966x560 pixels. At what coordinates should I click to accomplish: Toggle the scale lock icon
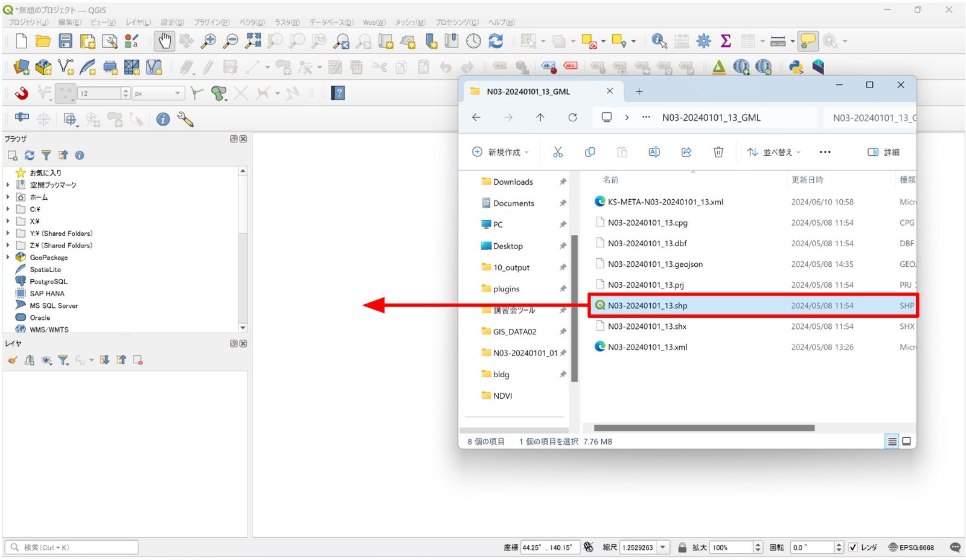pyautogui.click(x=682, y=547)
